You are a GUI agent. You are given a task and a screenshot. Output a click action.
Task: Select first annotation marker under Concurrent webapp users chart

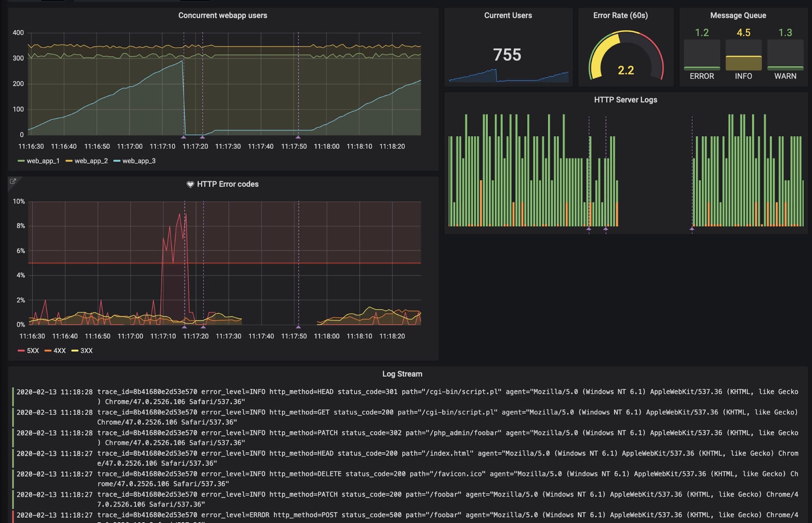click(183, 137)
